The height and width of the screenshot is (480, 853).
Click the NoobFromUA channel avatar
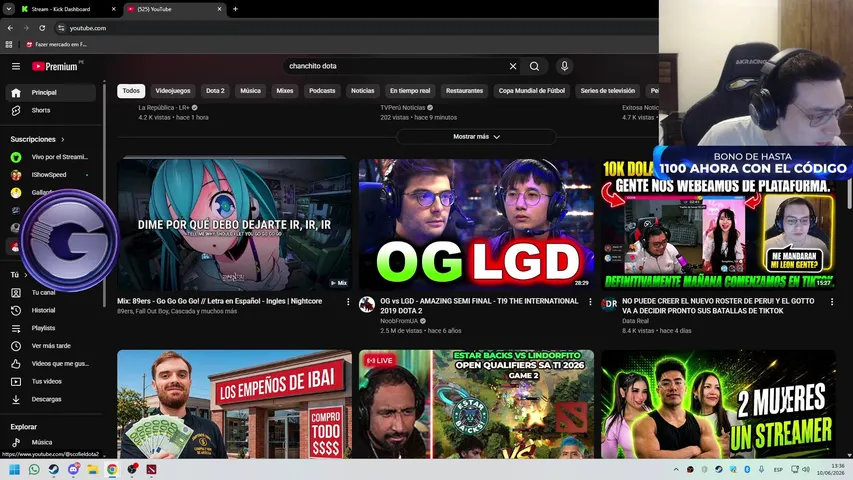367,304
